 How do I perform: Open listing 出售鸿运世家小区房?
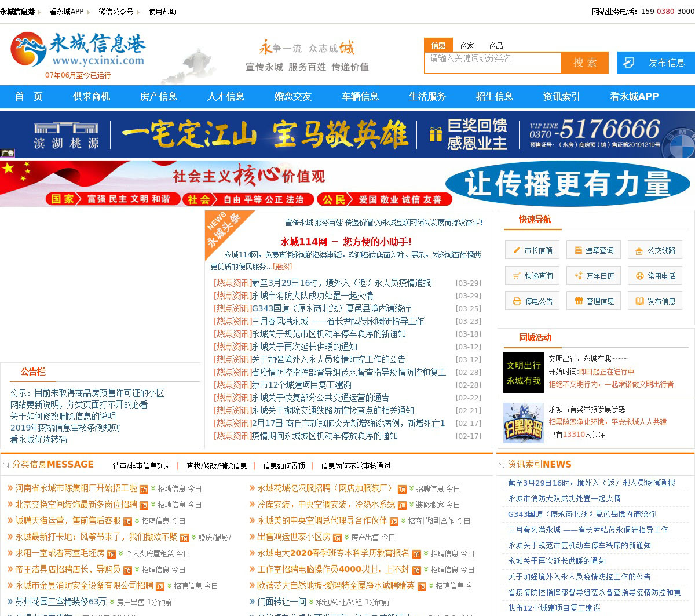pos(294,537)
